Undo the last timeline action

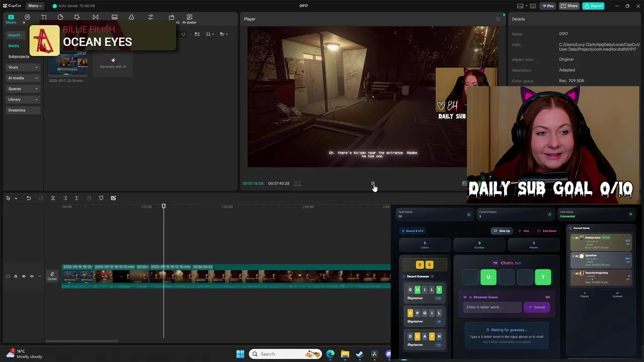(29, 198)
